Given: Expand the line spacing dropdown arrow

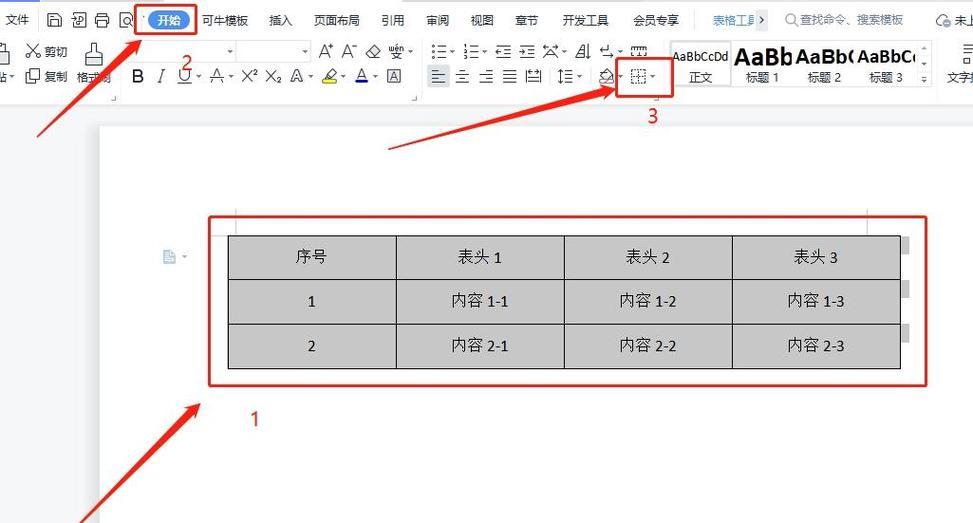Looking at the screenshot, I should pyautogui.click(x=579, y=77).
